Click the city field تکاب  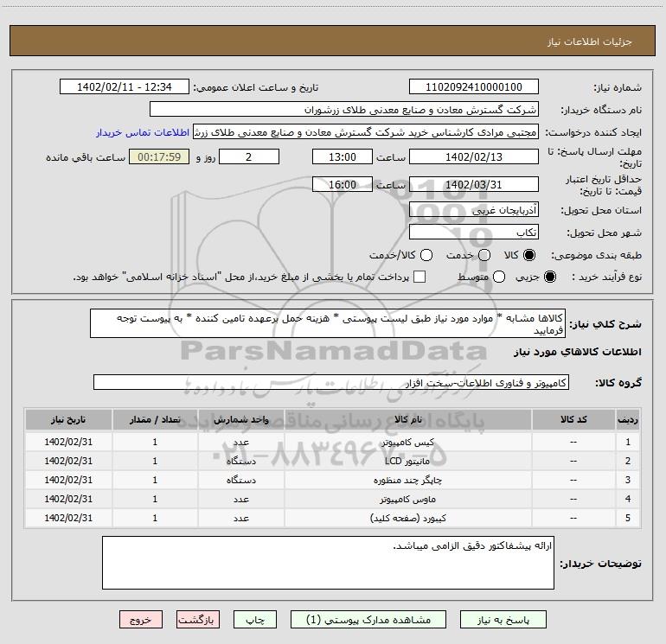474,233
